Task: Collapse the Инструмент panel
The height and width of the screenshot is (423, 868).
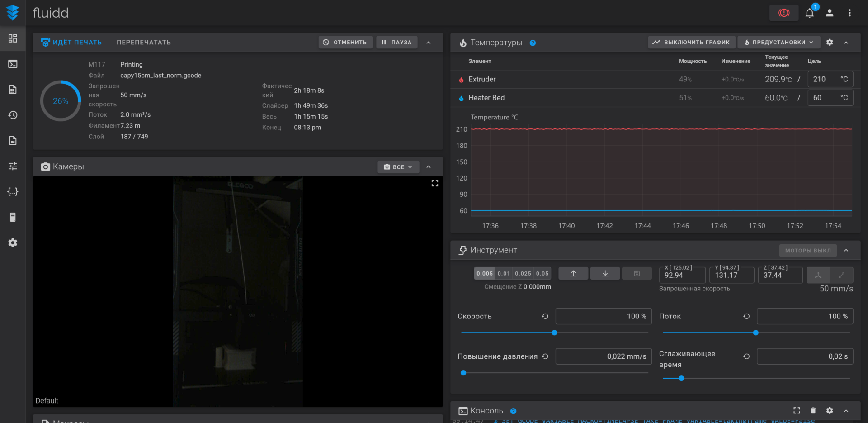Action: click(846, 250)
